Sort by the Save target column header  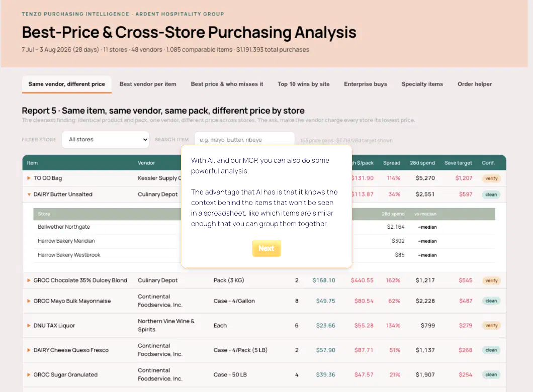tap(458, 163)
